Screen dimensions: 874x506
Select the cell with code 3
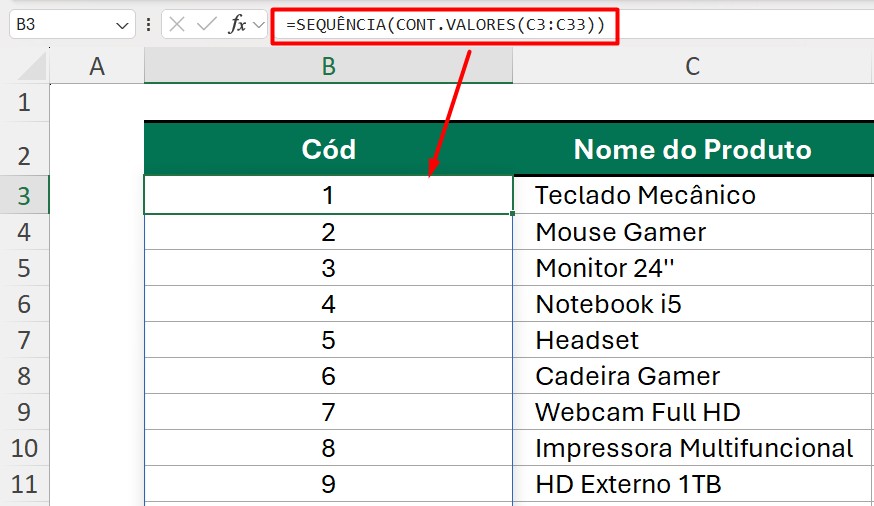pyautogui.click(x=328, y=268)
